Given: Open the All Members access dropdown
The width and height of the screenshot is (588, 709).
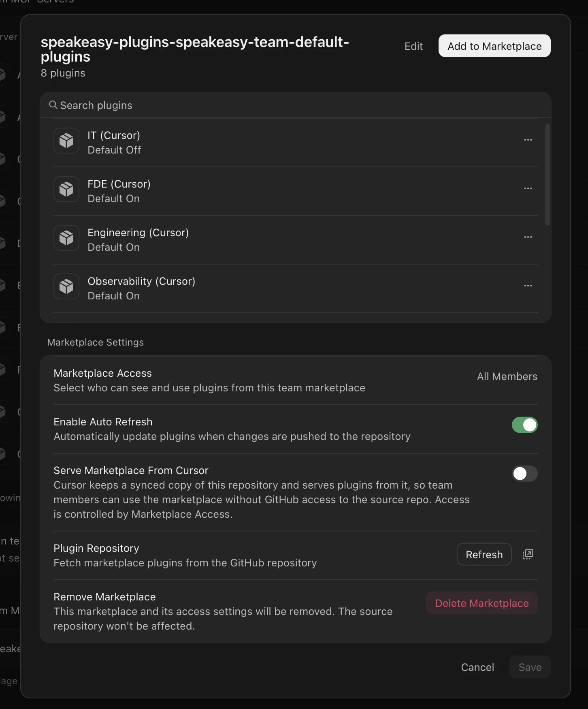Looking at the screenshot, I should [x=507, y=376].
